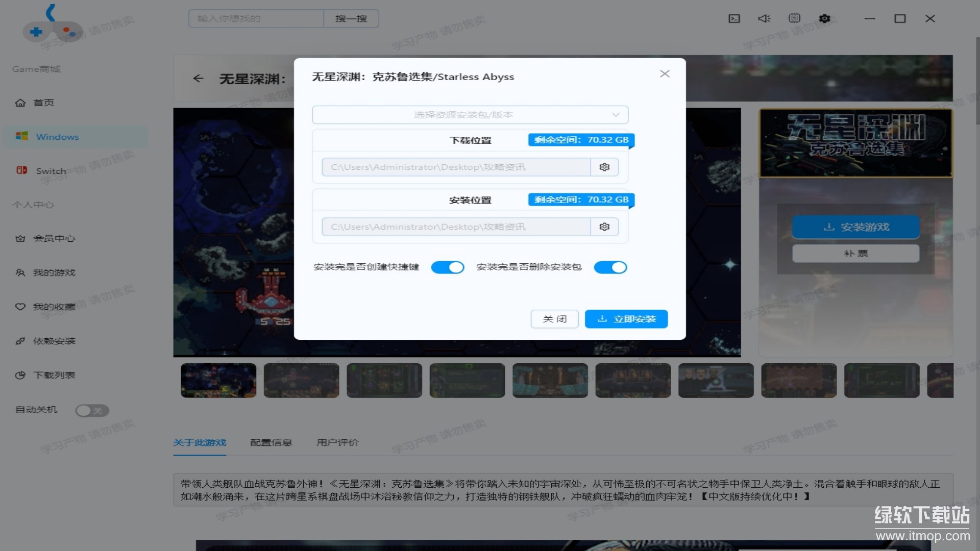Click the dialog title Starless Abyss
Image resolution: width=980 pixels, height=551 pixels.
(x=413, y=77)
